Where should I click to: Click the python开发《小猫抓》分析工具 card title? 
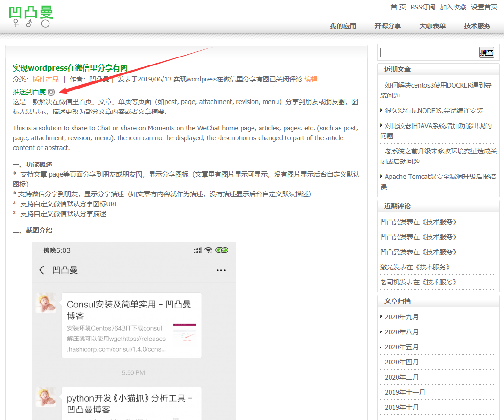point(130,404)
